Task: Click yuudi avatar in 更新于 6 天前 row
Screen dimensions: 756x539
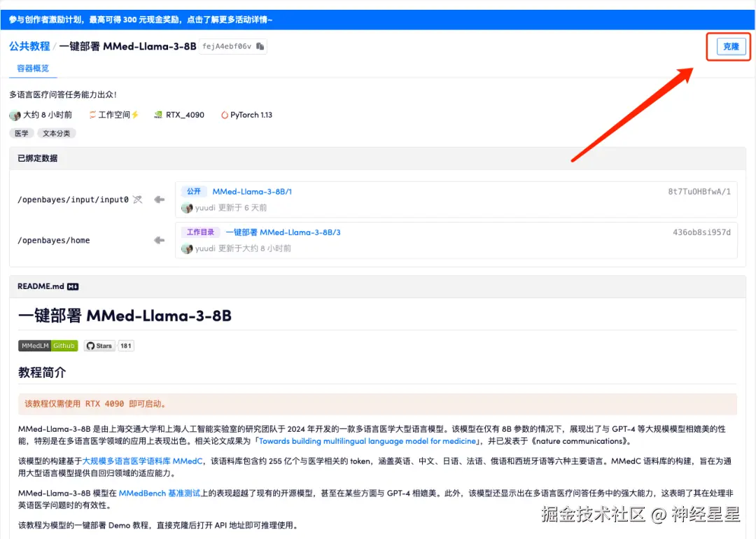Action: [x=187, y=208]
